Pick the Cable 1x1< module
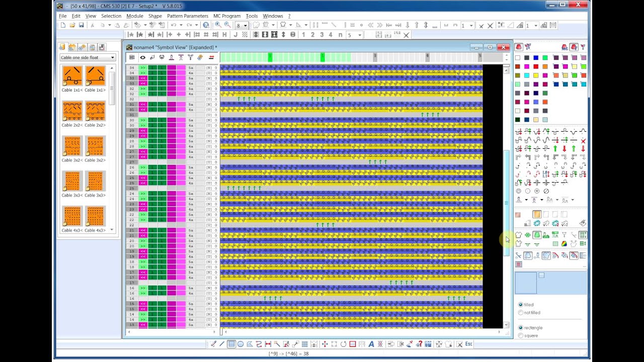The width and height of the screenshot is (644, 362). click(72, 76)
